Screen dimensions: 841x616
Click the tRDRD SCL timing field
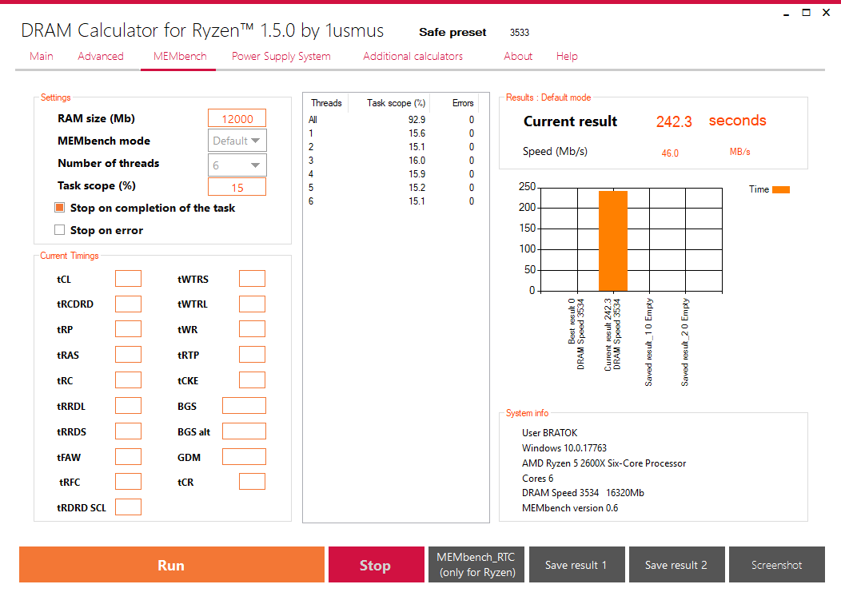click(128, 507)
